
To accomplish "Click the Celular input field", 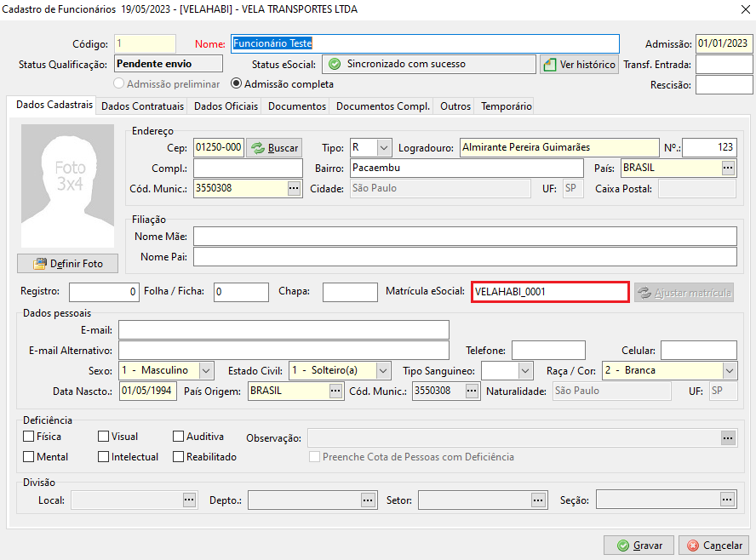I will pyautogui.click(x=699, y=351).
